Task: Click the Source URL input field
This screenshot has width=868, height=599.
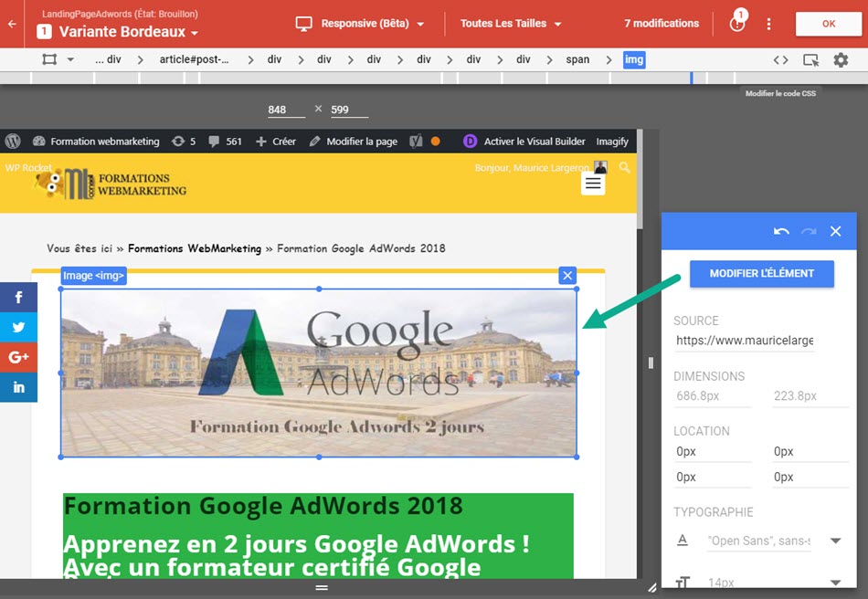Action: pyautogui.click(x=745, y=341)
